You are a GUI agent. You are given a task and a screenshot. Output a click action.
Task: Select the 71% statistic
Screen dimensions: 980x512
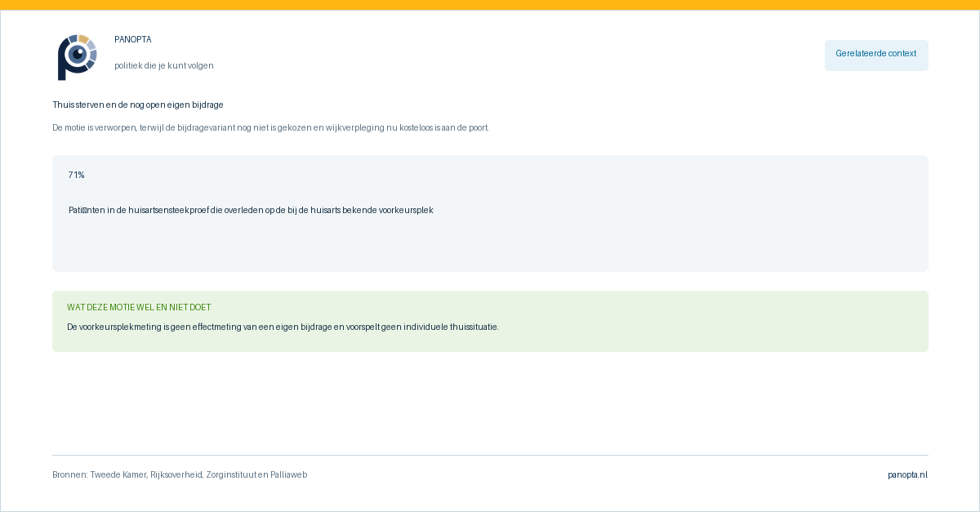click(77, 175)
